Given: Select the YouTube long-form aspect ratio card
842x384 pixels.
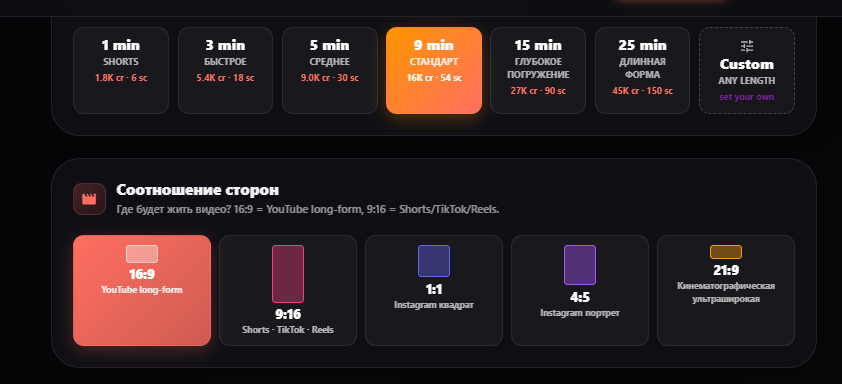Looking at the screenshot, I should tap(142, 291).
